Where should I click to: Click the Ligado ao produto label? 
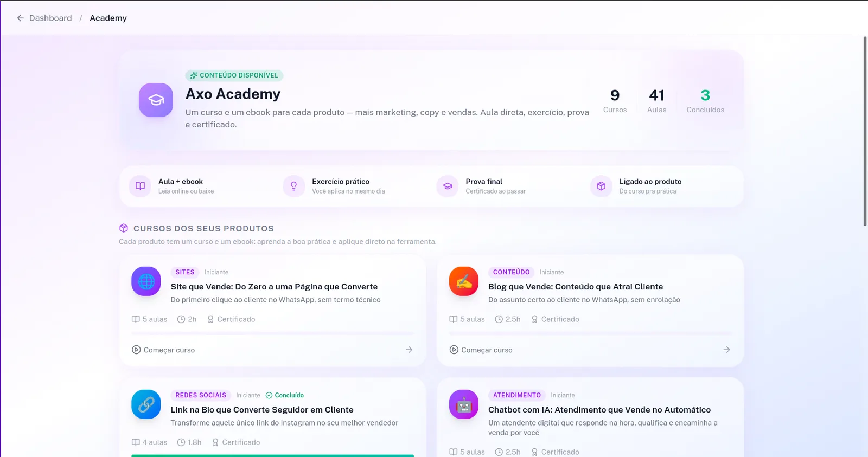click(650, 182)
